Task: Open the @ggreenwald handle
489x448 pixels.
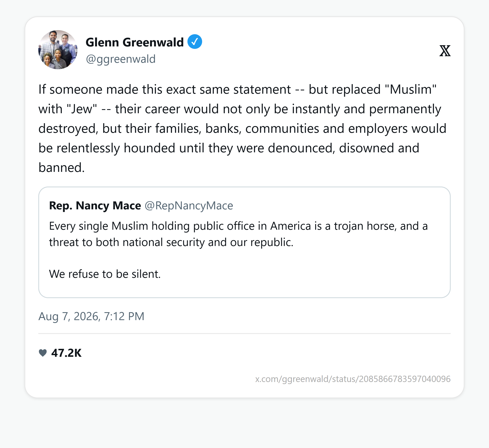Action: tap(121, 59)
